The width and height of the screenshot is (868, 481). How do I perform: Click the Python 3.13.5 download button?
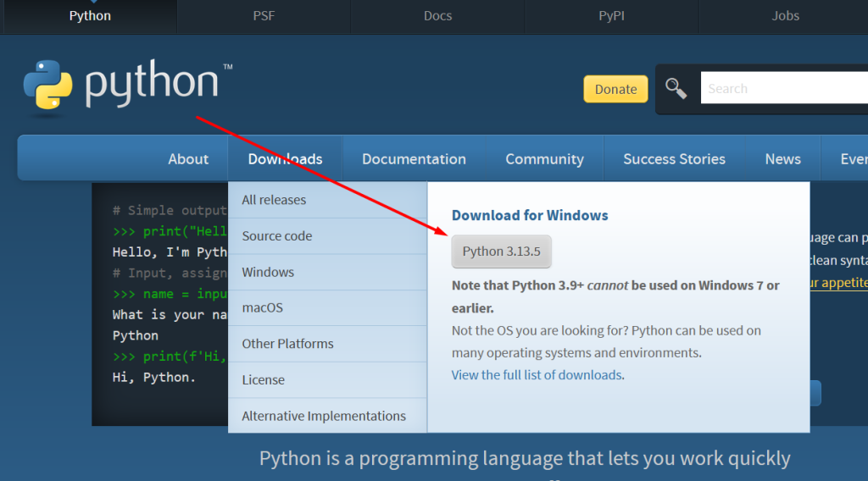501,252
